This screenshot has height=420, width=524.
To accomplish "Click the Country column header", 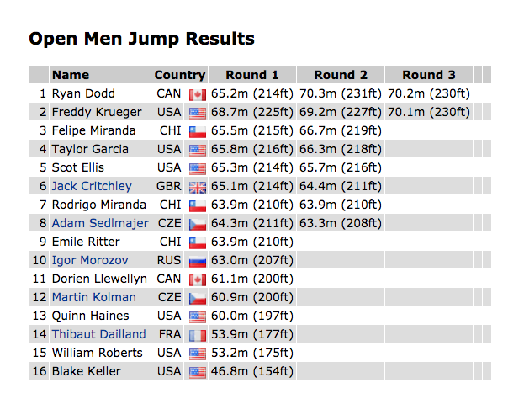I will point(180,75).
